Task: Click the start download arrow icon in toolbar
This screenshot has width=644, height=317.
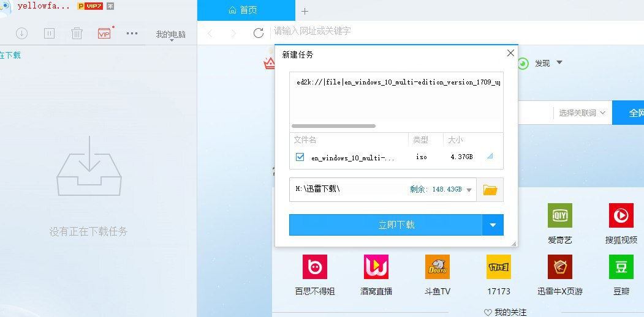Action: pos(21,34)
